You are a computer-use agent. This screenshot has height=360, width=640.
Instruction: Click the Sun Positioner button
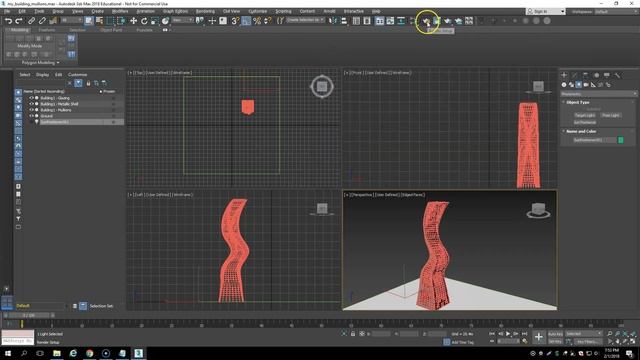pos(584,122)
